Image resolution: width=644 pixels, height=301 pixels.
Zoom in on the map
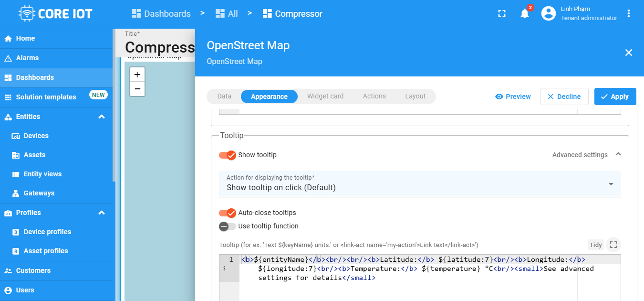pyautogui.click(x=137, y=75)
